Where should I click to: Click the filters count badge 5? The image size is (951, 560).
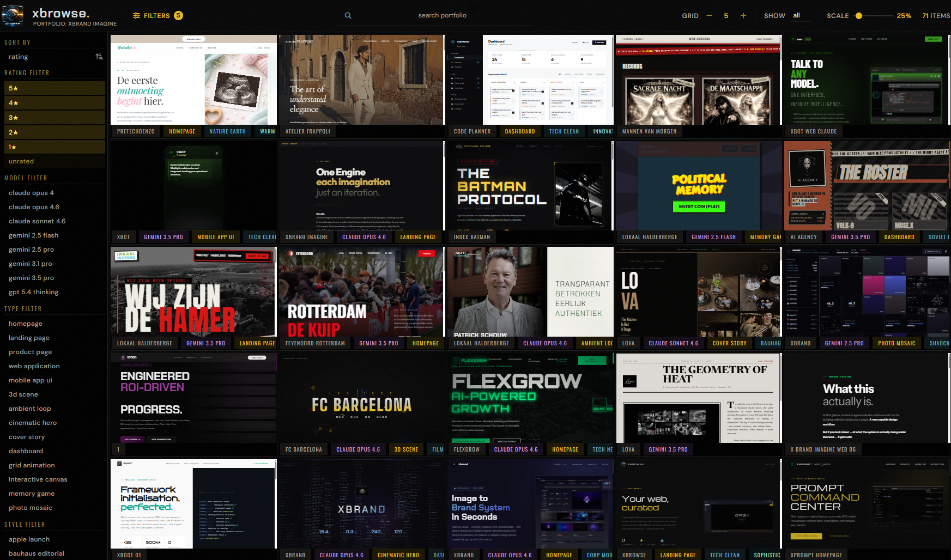point(178,16)
